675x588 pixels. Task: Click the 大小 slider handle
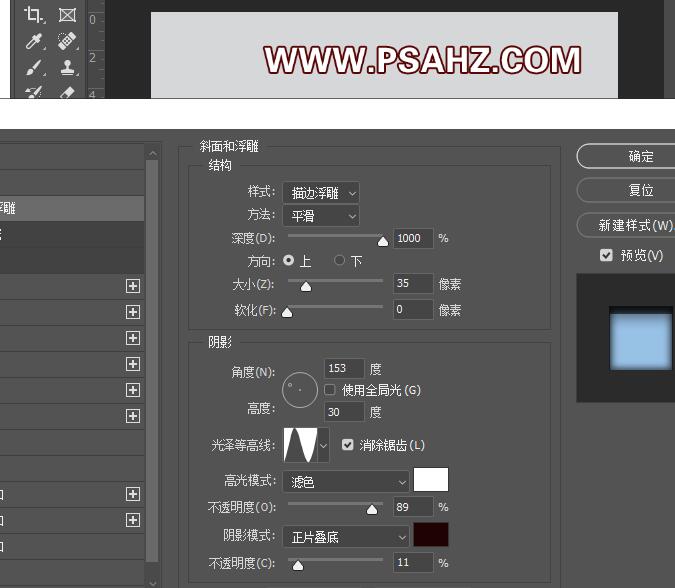[x=306, y=287]
